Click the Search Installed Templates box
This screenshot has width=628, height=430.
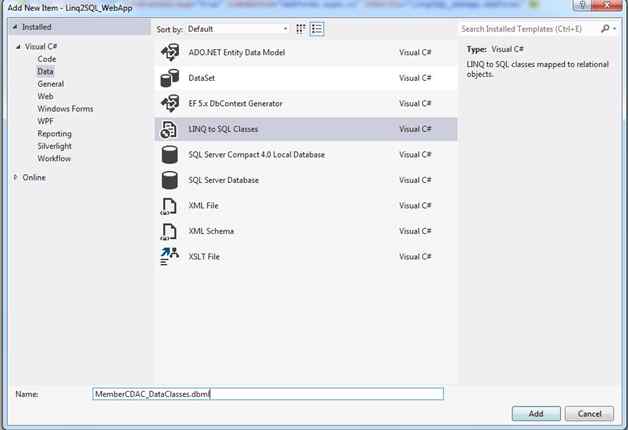529,29
